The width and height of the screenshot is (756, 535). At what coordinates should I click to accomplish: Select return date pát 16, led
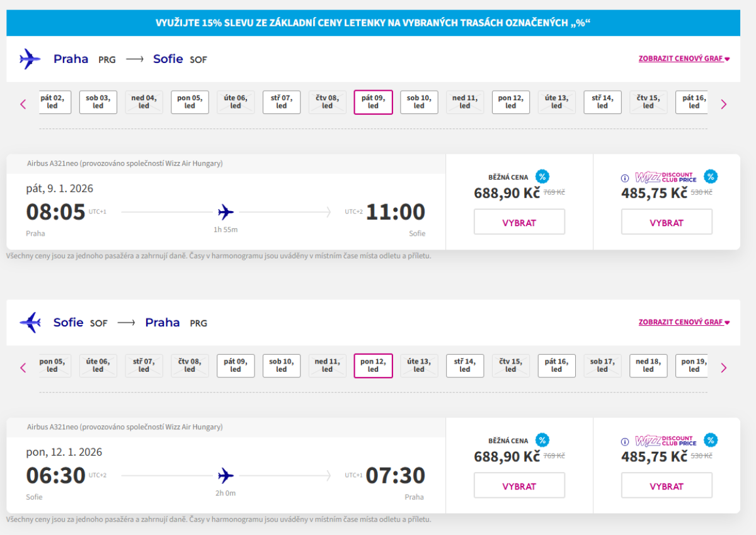click(x=556, y=365)
